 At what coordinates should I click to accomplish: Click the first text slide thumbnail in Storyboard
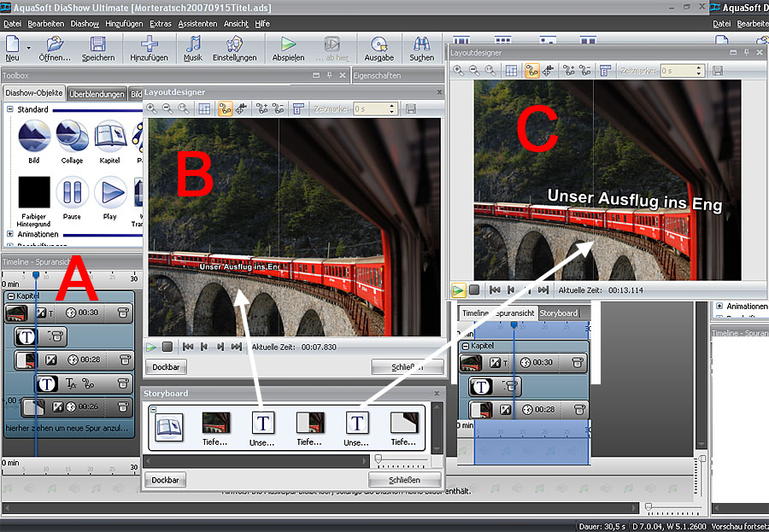262,424
